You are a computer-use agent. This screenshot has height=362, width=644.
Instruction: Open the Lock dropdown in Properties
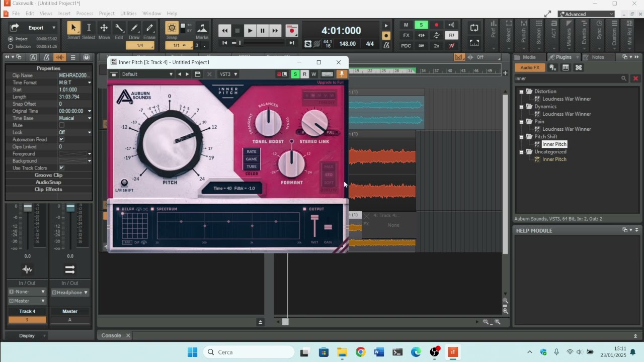(x=90, y=133)
